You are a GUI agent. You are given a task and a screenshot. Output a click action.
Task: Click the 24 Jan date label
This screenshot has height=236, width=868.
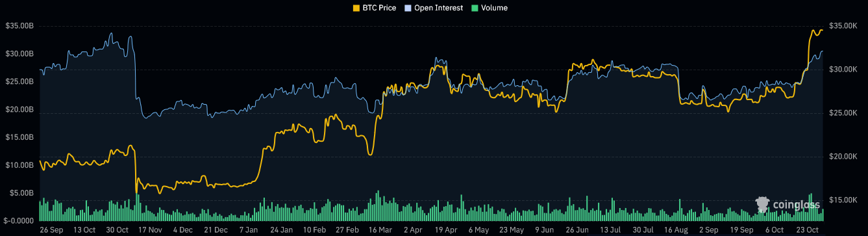tap(282, 230)
